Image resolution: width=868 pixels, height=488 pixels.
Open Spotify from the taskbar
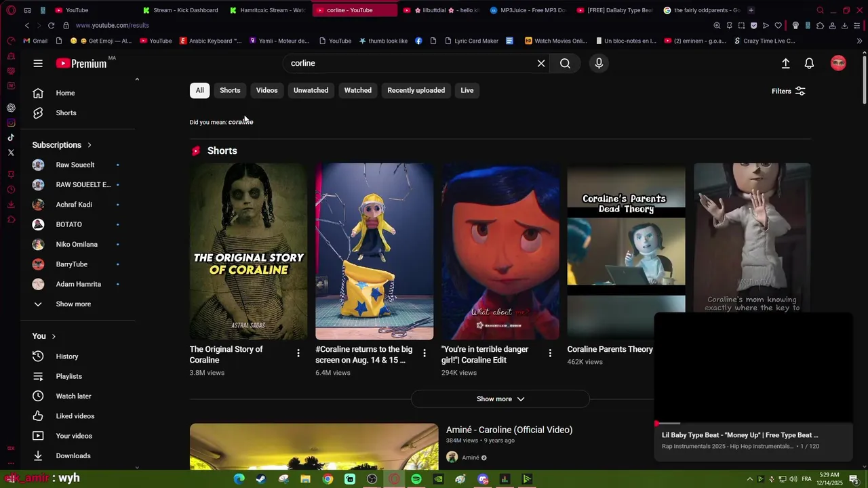416,479
